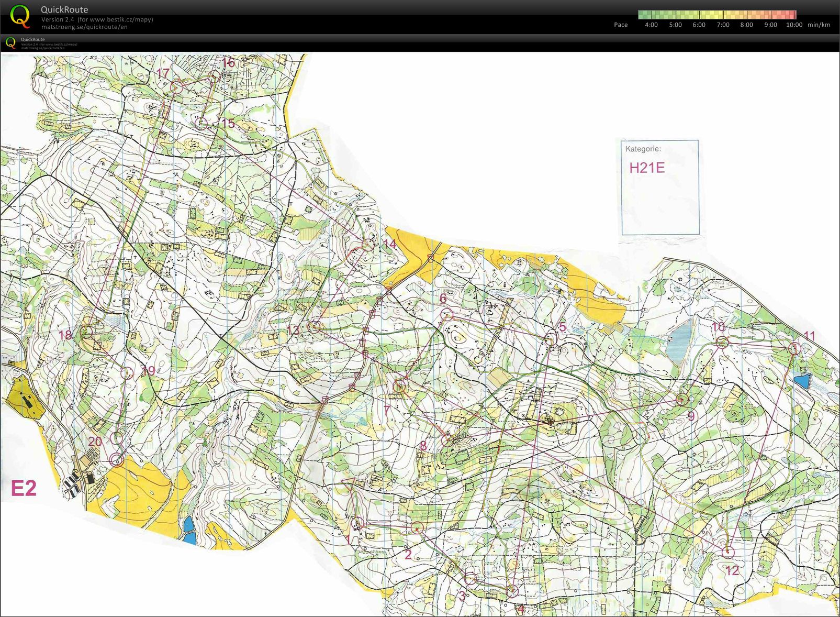Viewport: 840px width, 617px height.
Task: Select control circle 6 on the map
Action: (446, 314)
